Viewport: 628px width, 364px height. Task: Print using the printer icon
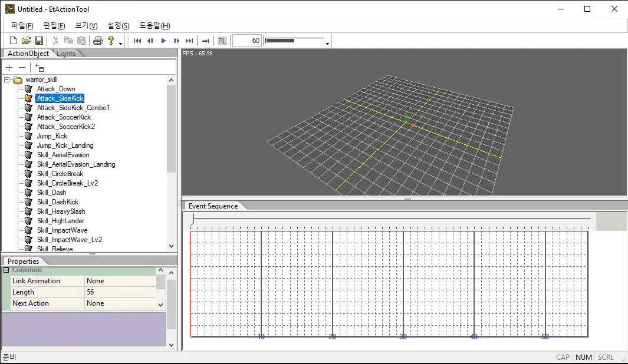pyautogui.click(x=98, y=41)
